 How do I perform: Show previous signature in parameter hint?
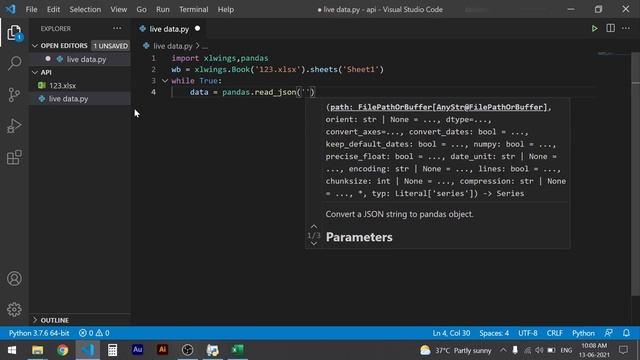(313, 227)
